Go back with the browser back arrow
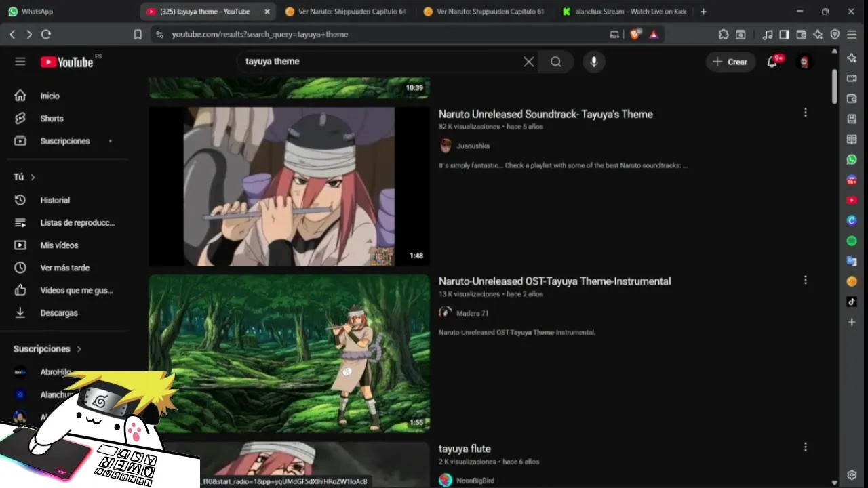Viewport: 868px width, 488px height. [12, 34]
